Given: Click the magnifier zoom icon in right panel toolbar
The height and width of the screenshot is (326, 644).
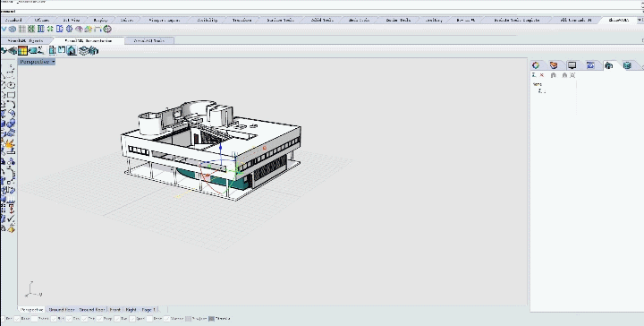Looking at the screenshot, I should [572, 75].
